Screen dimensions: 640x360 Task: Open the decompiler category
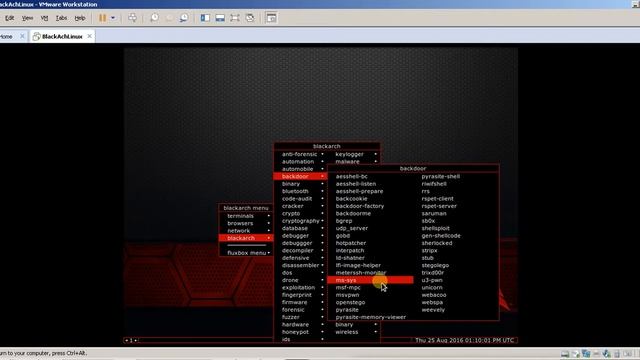[300, 251]
